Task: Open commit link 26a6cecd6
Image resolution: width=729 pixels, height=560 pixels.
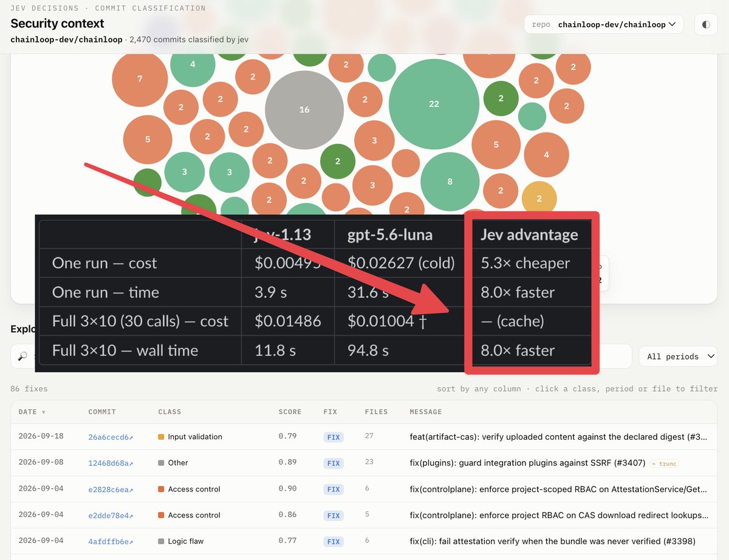Action: 111,437
